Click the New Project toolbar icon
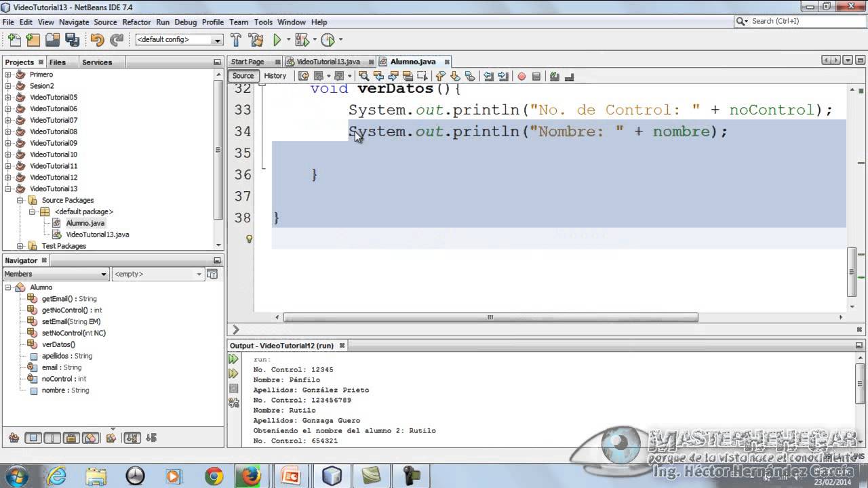Image resolution: width=868 pixels, height=488 pixels. click(33, 40)
